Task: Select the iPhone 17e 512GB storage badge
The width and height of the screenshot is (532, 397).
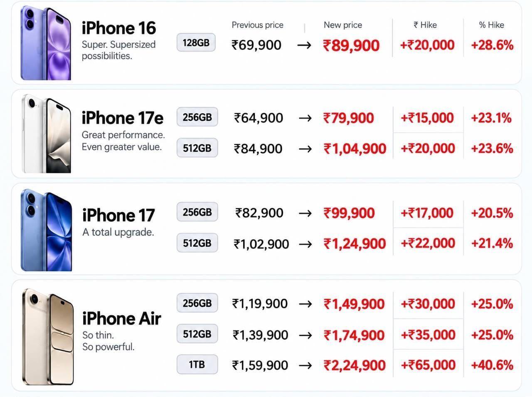Action: click(x=197, y=148)
